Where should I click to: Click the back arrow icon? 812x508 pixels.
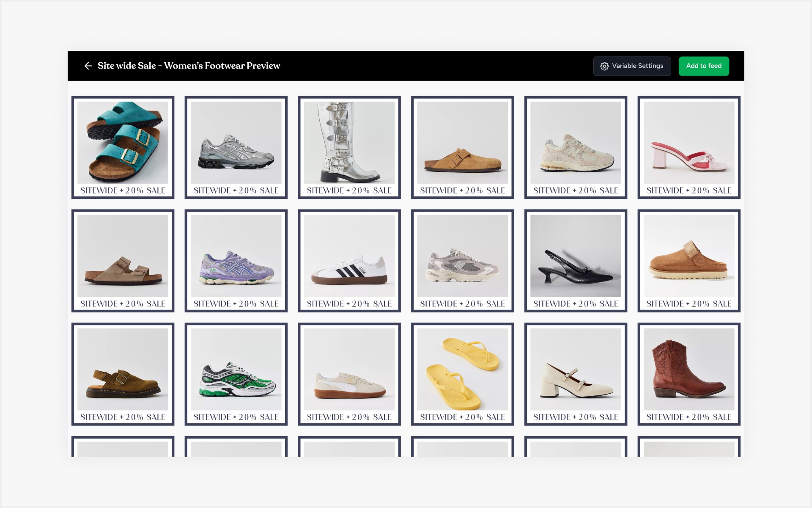pos(88,66)
